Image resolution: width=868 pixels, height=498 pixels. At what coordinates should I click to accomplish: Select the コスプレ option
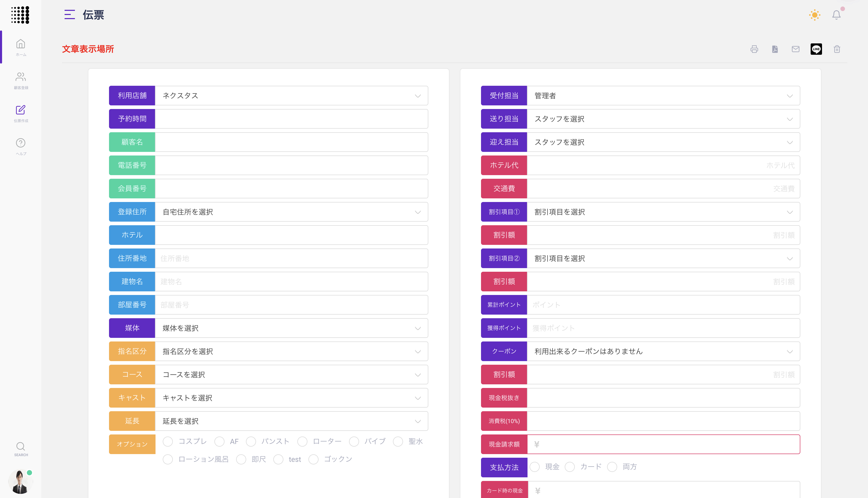168,442
